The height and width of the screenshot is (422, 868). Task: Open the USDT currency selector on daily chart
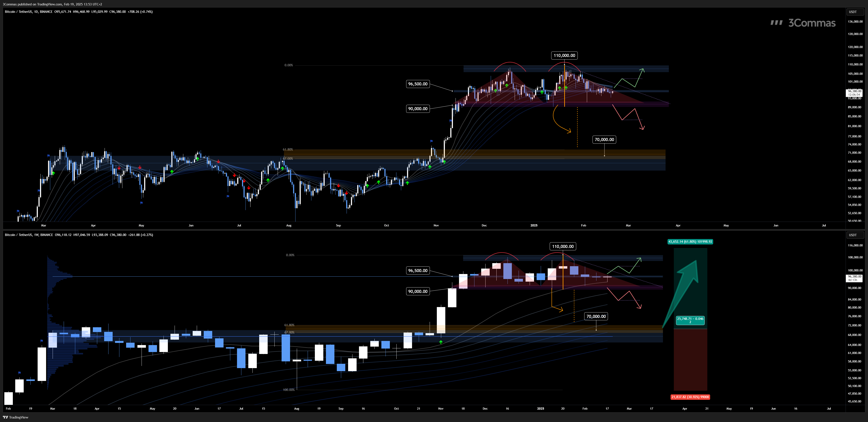(x=855, y=12)
